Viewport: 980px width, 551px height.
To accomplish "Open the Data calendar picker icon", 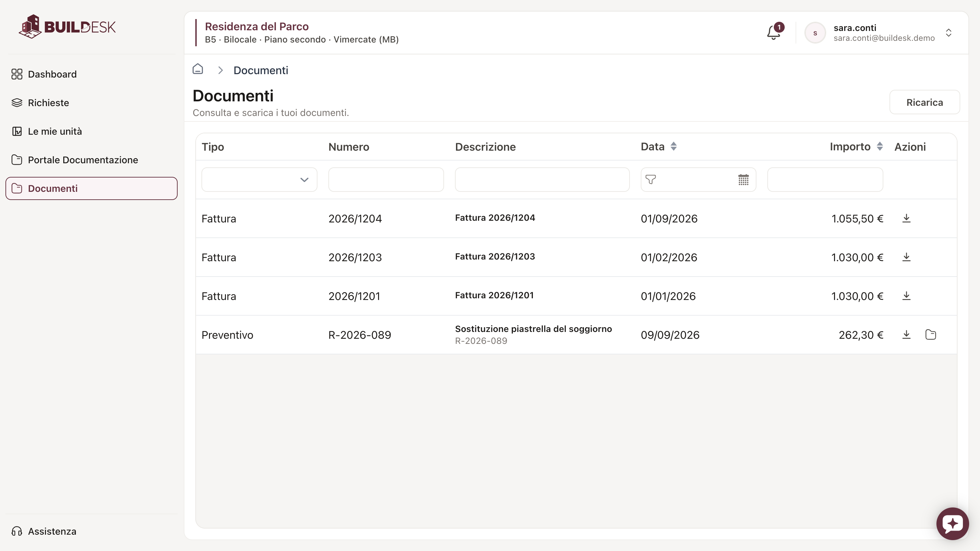I will (x=744, y=180).
